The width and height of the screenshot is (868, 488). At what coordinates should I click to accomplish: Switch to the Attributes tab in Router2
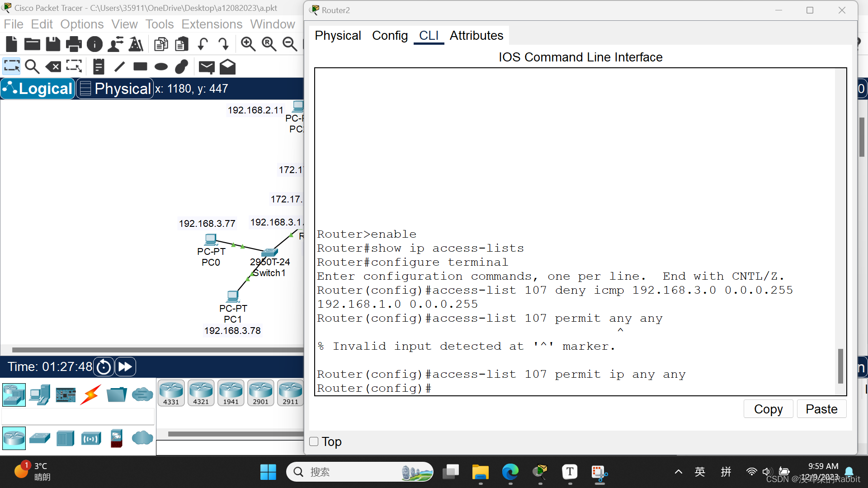(476, 35)
